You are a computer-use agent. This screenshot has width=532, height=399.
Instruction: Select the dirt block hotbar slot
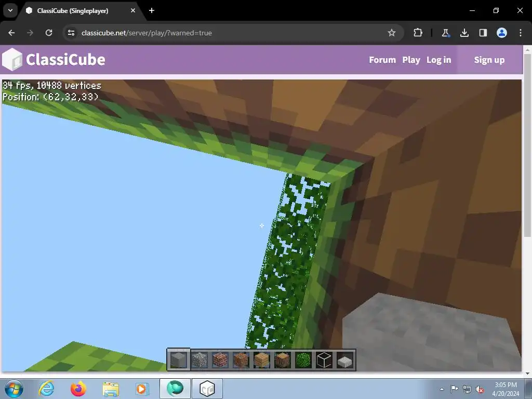tap(241, 360)
